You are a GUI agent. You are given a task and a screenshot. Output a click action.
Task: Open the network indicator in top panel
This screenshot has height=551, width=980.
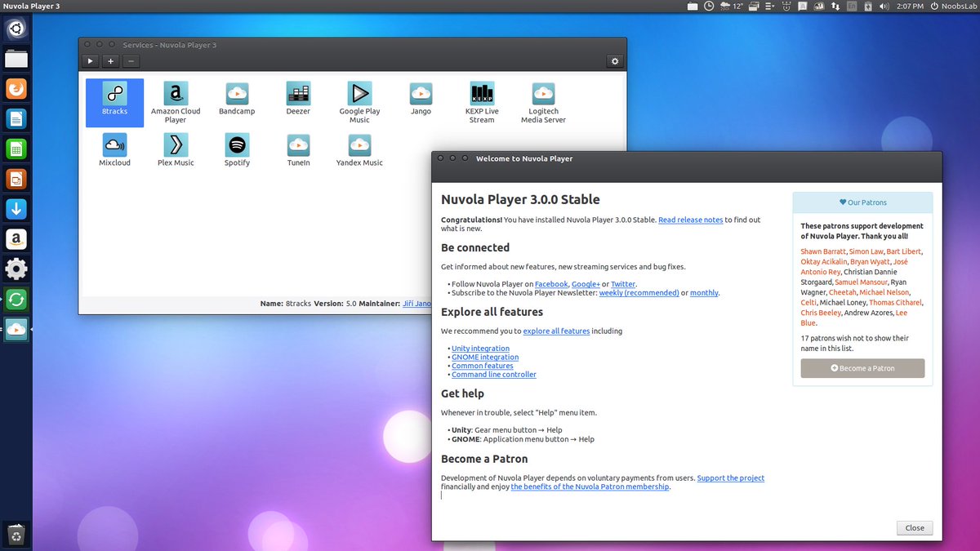point(835,7)
